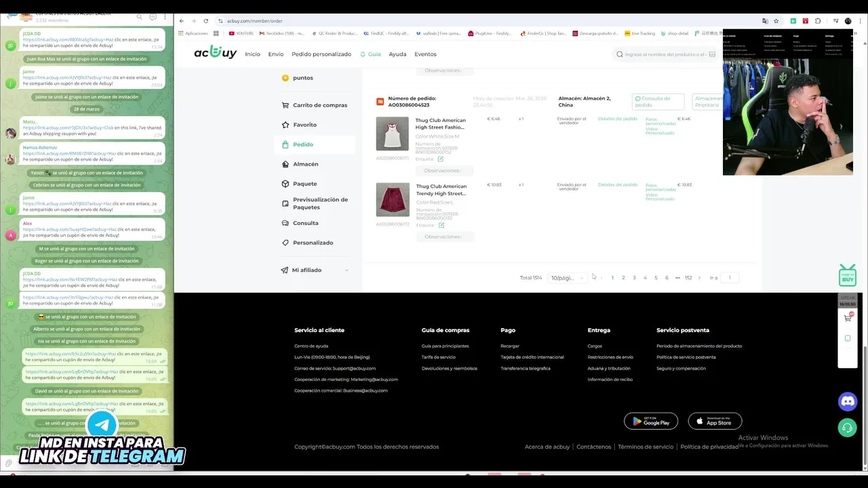
Task: Click Observaciones field under the white top item
Action: [x=443, y=171]
